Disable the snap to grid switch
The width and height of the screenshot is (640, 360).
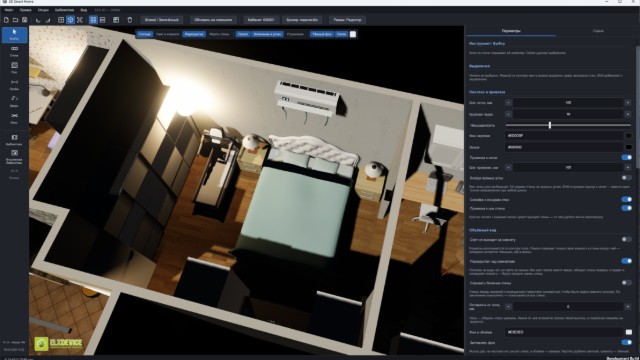(x=627, y=157)
